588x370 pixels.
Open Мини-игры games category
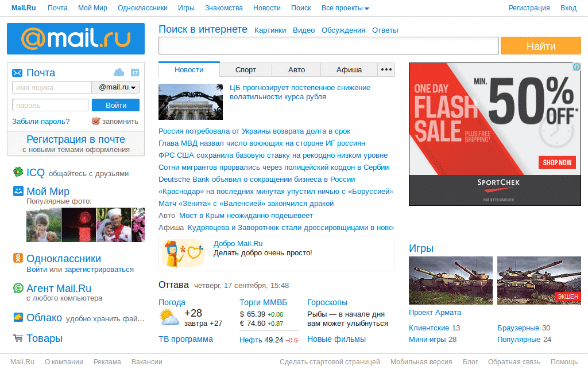pyautogui.click(x=427, y=340)
